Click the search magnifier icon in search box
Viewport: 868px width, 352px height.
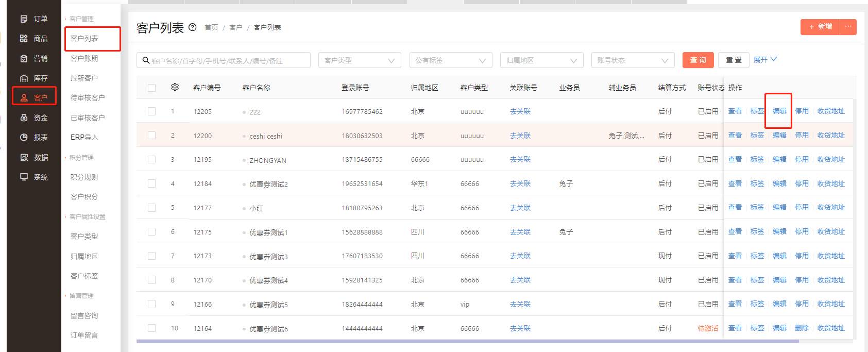(x=146, y=60)
